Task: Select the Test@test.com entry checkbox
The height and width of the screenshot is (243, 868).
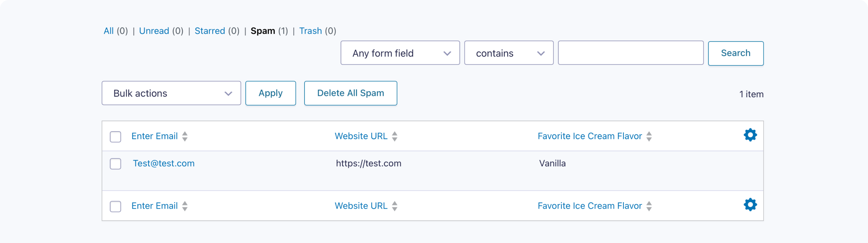Action: pos(115,164)
